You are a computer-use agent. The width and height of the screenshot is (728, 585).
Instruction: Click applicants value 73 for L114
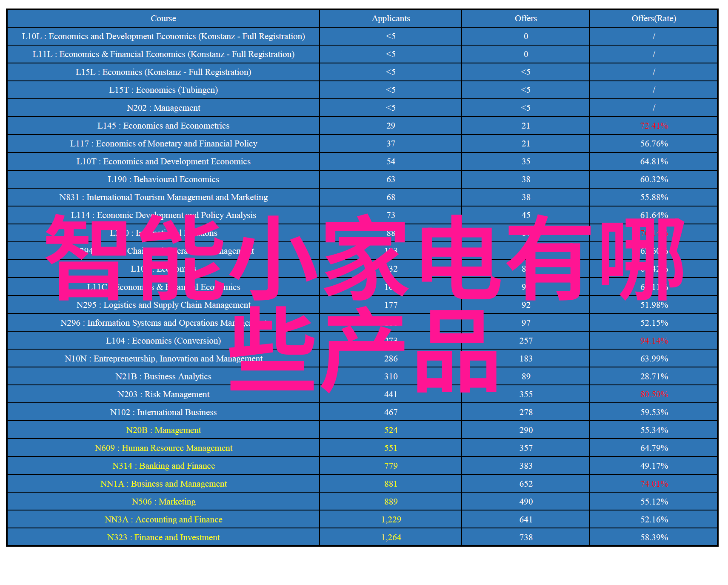391,215
